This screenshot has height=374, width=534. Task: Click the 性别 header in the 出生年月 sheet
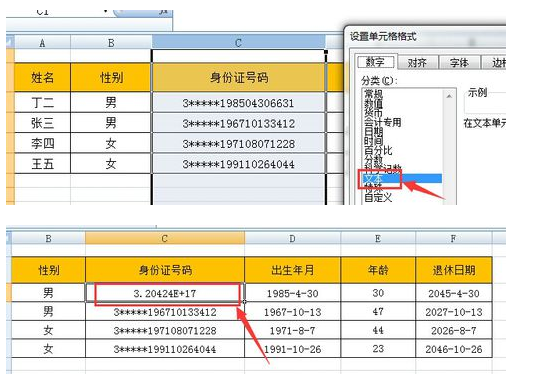[x=48, y=270]
